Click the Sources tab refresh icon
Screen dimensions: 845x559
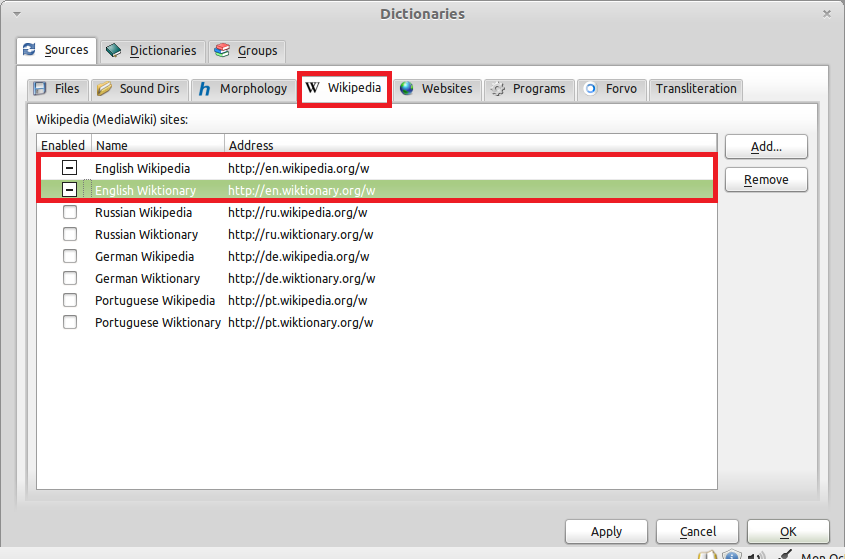pos(29,50)
